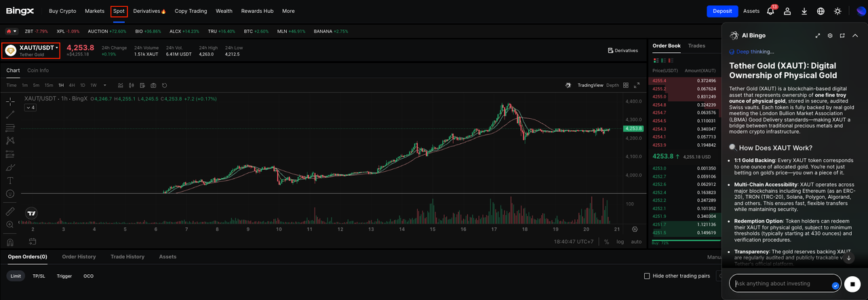Check Hide other trading pairs
Viewport: 868px width, 300px height.
coord(647,276)
